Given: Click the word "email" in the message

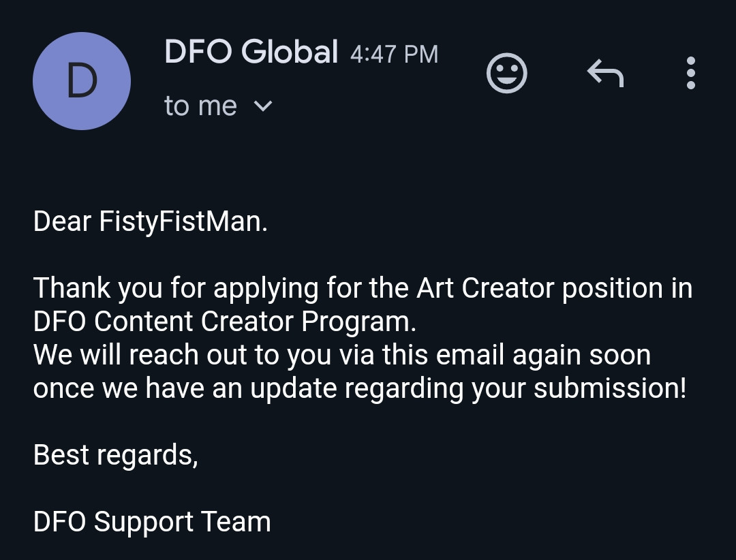Looking at the screenshot, I should [x=470, y=354].
